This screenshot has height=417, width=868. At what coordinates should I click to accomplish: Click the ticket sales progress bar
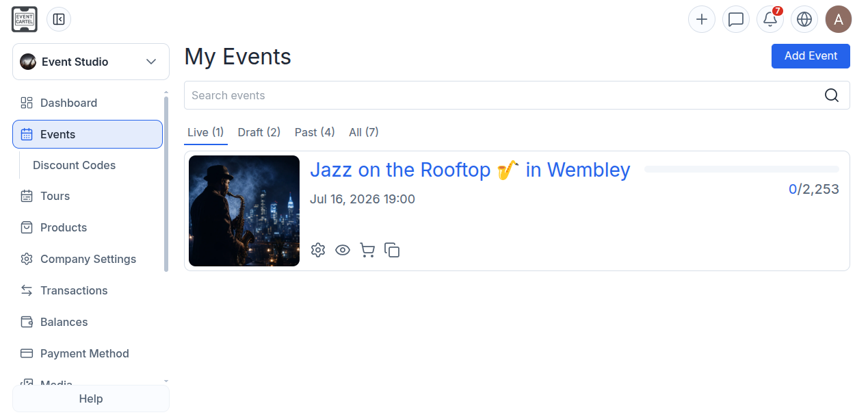[x=741, y=169]
